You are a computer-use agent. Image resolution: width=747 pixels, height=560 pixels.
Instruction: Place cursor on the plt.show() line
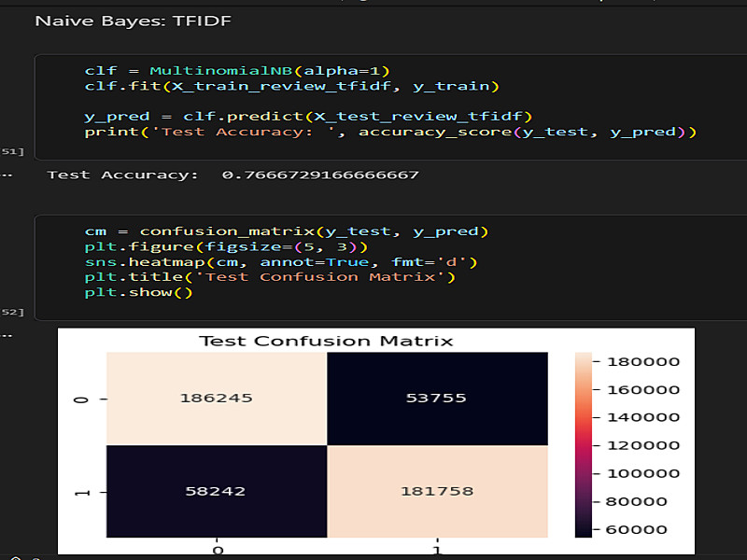(138, 292)
